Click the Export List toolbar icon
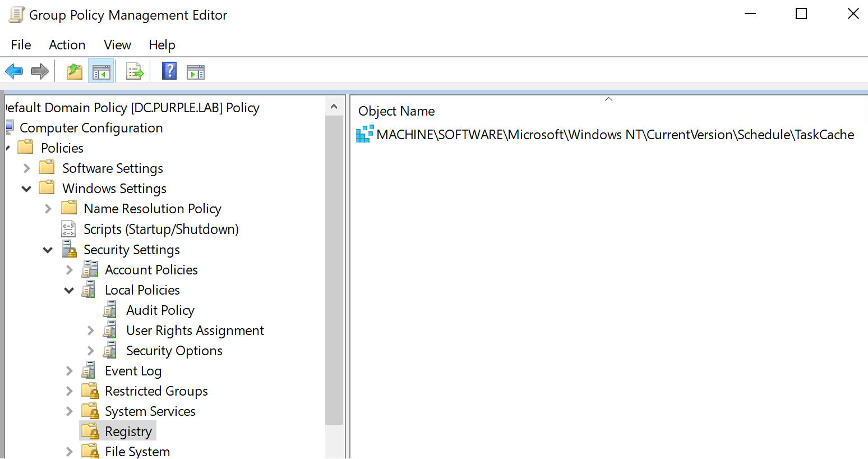The image size is (868, 459). click(135, 71)
